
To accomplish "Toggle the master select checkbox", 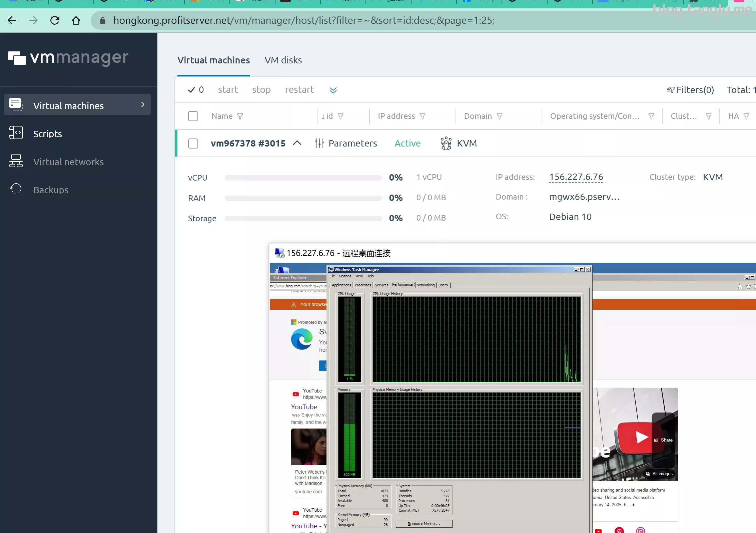I will coord(193,116).
